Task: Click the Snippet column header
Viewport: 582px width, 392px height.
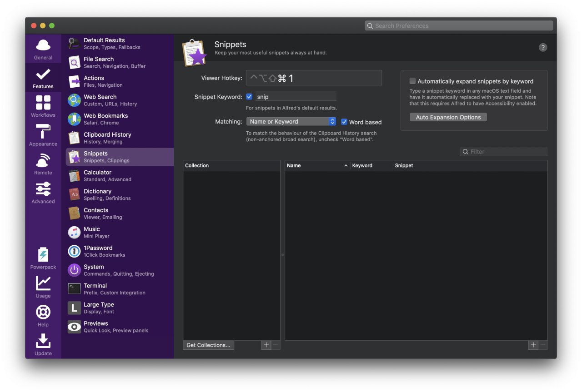Action: tap(470, 165)
